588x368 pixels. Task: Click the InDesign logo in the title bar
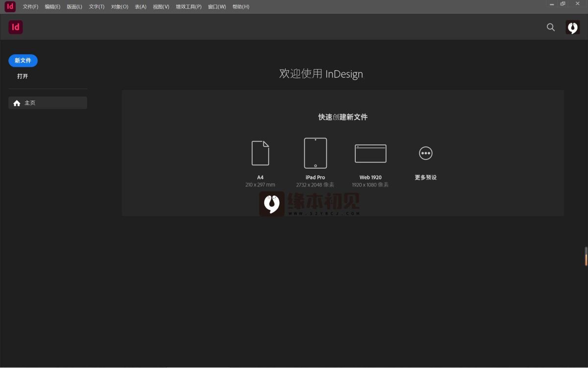point(10,6)
